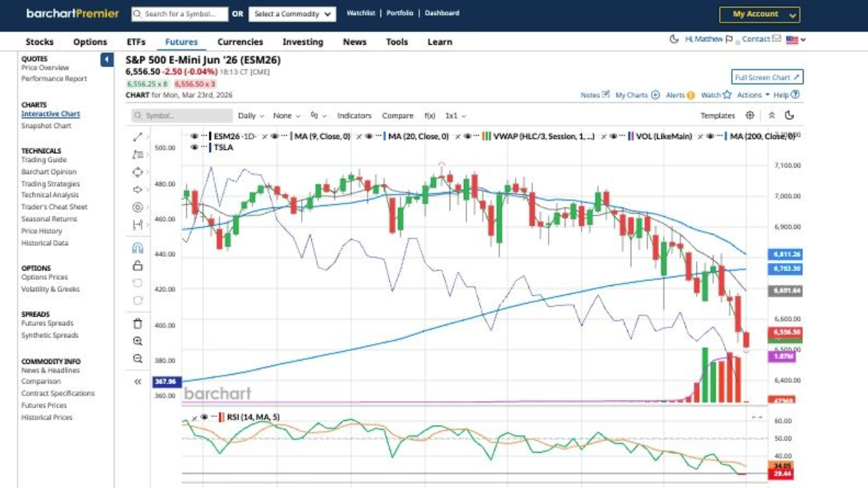Collapse the chart toolbar with double chevron
This screenshot has height=488, width=868.
(772, 116)
